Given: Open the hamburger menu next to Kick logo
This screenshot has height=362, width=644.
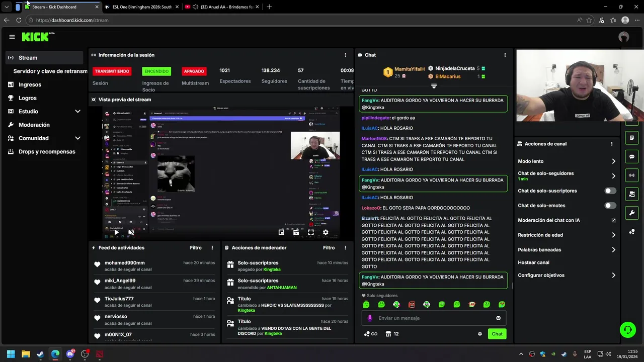Looking at the screenshot, I should point(12,37).
